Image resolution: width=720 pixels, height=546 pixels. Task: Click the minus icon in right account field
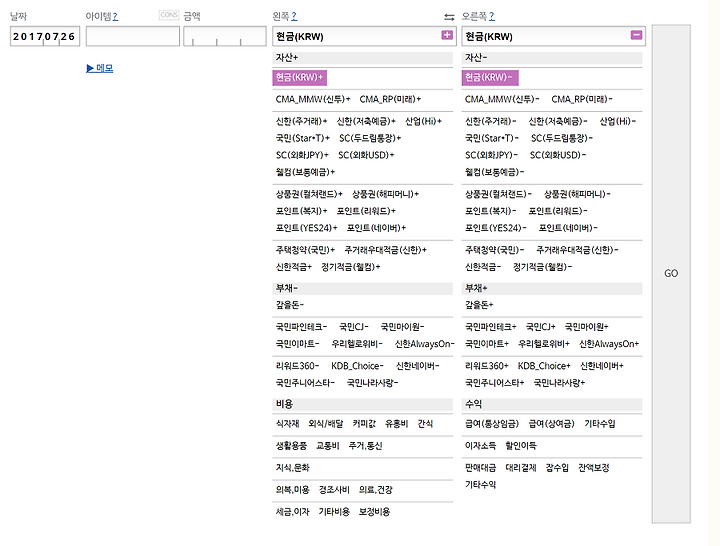coord(636,35)
